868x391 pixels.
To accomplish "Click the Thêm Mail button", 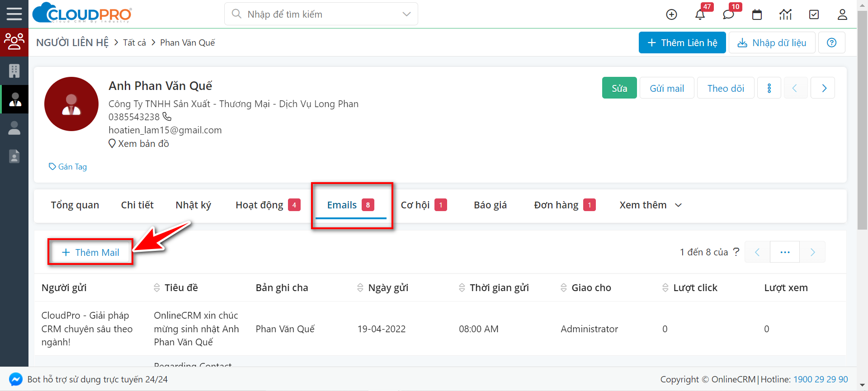I will (x=90, y=252).
